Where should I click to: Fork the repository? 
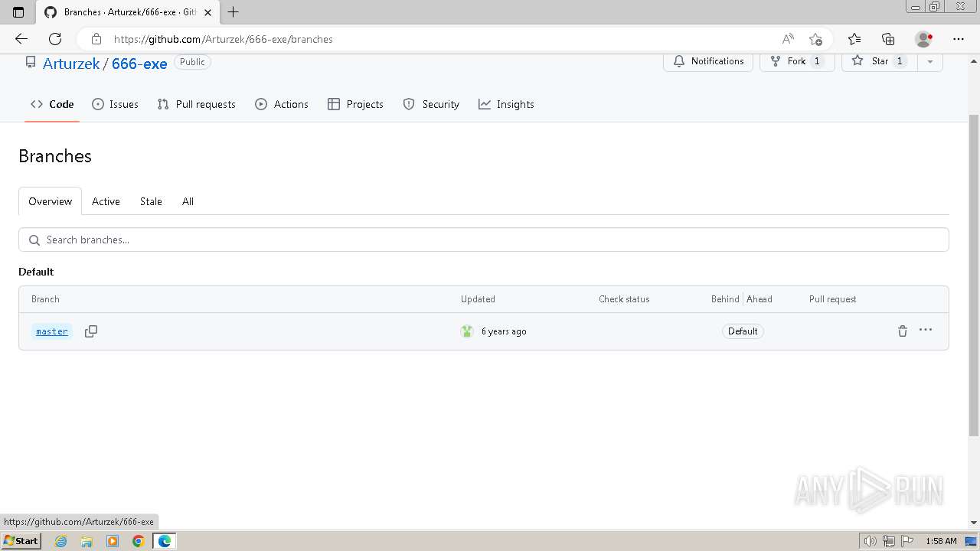tap(797, 61)
